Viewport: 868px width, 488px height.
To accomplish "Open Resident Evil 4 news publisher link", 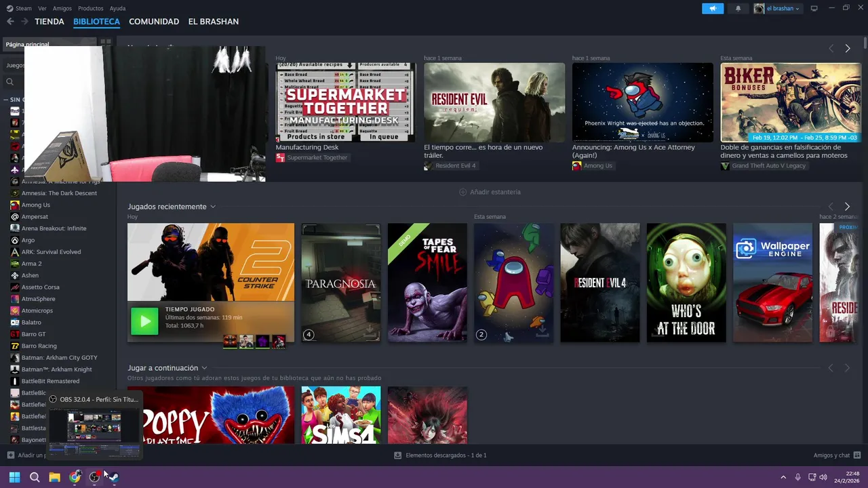I will (x=450, y=165).
